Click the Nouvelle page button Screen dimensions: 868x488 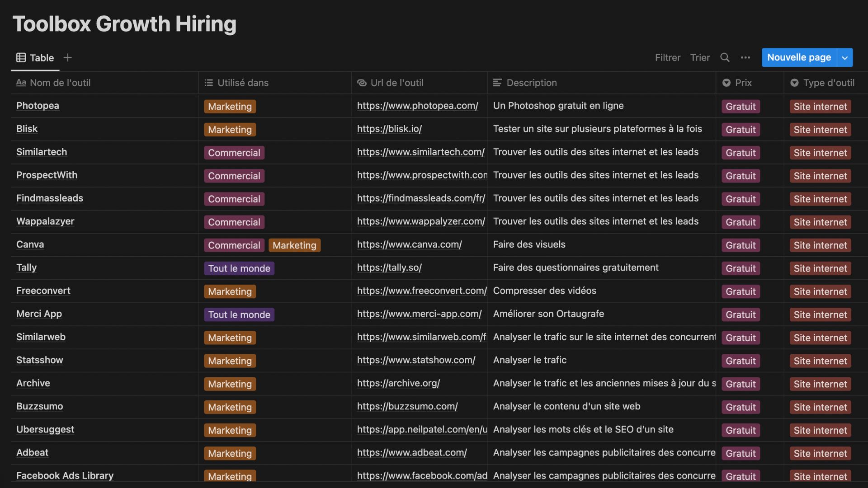[x=798, y=57]
